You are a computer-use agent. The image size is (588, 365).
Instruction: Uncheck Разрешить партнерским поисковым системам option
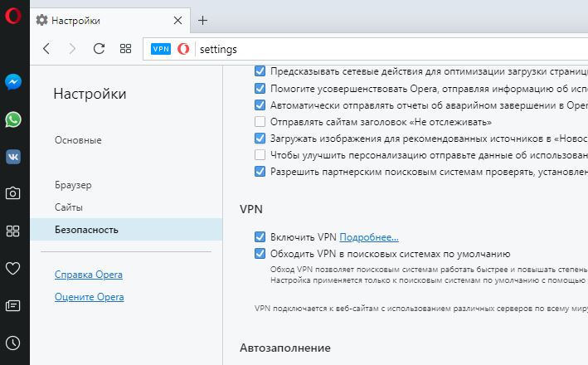click(x=260, y=172)
